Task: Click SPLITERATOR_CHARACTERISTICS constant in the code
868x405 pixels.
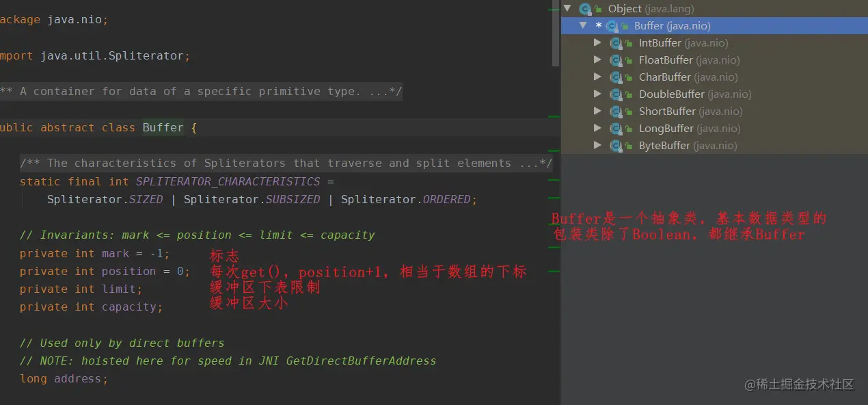Action: pyautogui.click(x=228, y=182)
